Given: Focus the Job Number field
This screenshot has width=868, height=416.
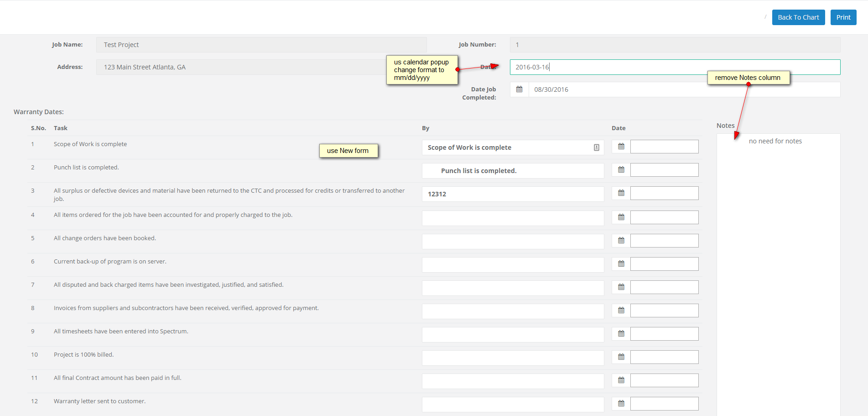Looking at the screenshot, I should tap(675, 45).
